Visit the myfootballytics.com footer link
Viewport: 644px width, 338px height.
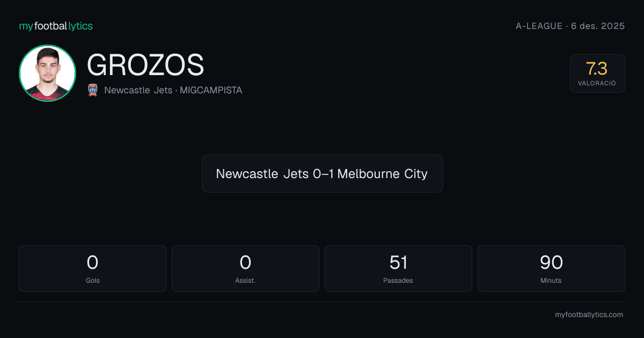[x=589, y=315]
